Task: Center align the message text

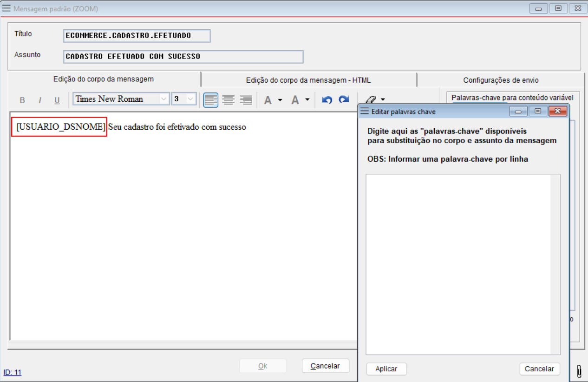Action: coord(228,99)
